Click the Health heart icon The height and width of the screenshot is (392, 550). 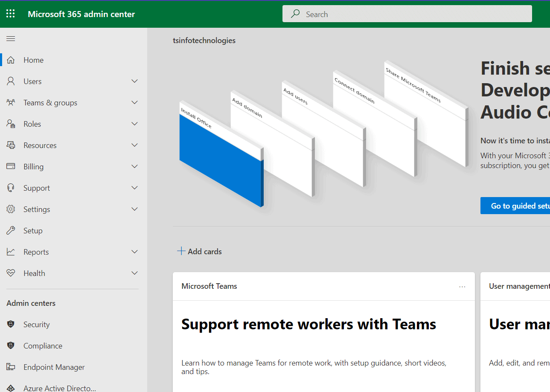tap(11, 273)
